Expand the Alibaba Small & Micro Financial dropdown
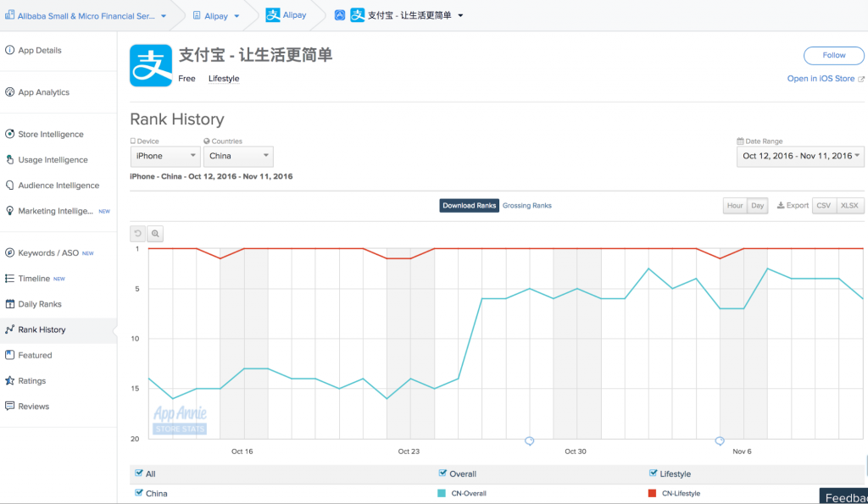Image resolution: width=868 pixels, height=504 pixels. point(164,16)
